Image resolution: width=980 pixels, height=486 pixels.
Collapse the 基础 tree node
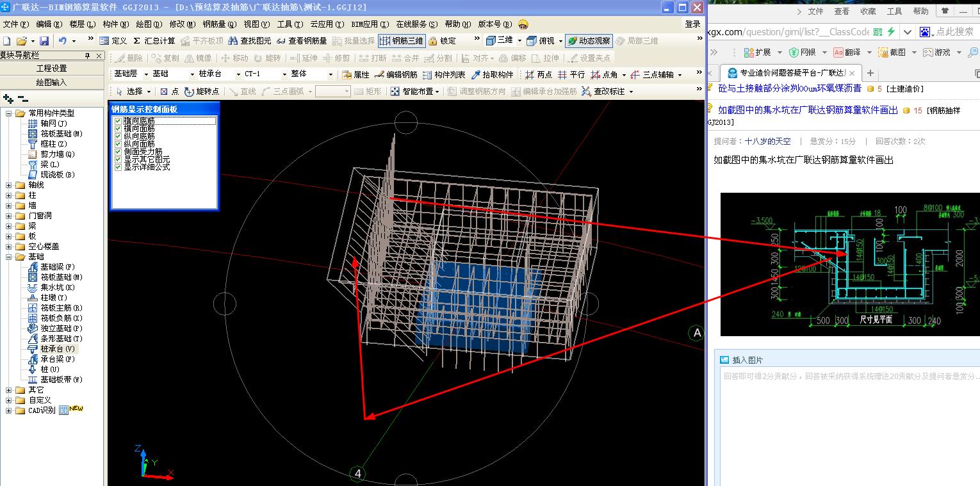point(9,257)
